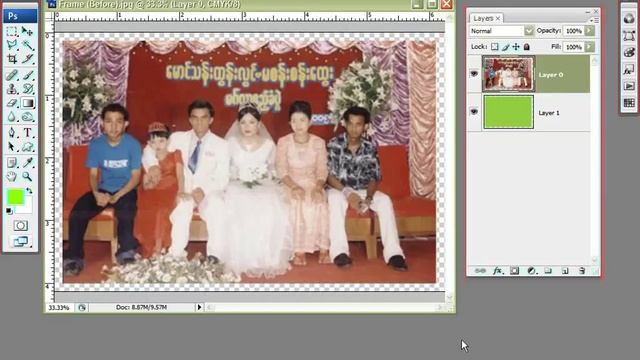Swap foreground and background colors
This screenshot has height=360, width=640.
(x=29, y=191)
